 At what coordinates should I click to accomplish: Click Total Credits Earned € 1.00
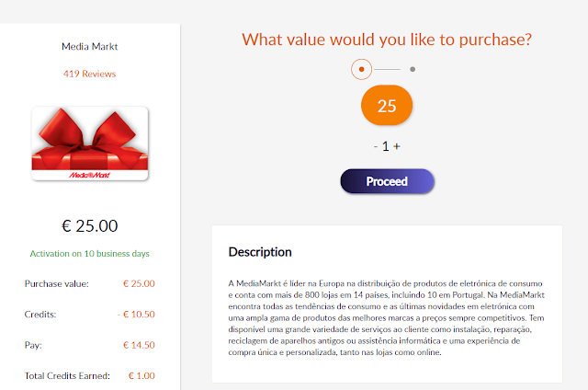click(x=141, y=375)
